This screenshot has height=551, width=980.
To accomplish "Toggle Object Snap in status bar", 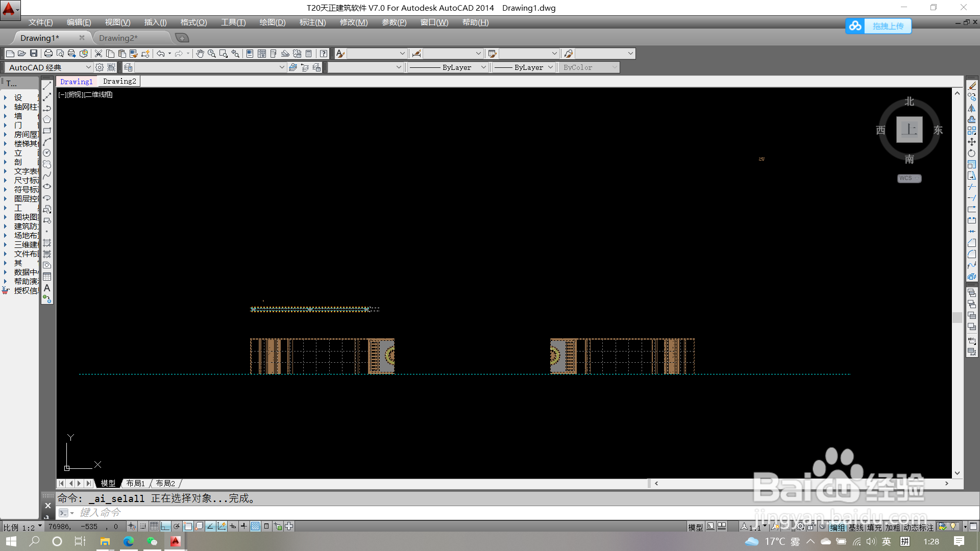I will (188, 527).
